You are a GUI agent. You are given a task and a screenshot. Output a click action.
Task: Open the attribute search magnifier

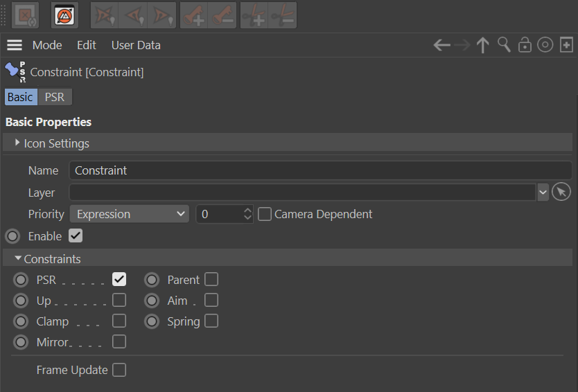tap(504, 46)
